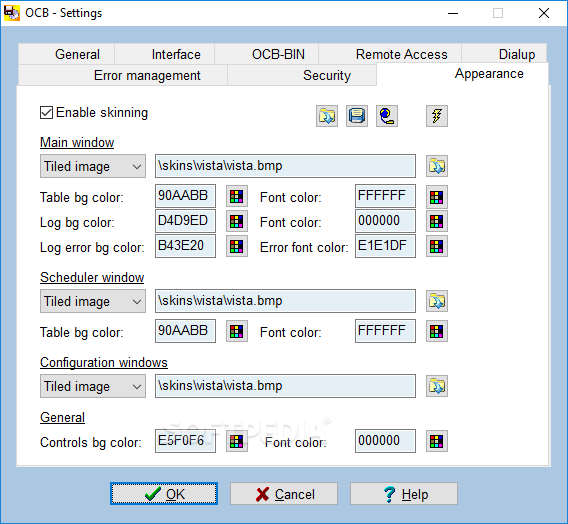
Task: Click the Configuration windows section heading
Action: (x=104, y=362)
